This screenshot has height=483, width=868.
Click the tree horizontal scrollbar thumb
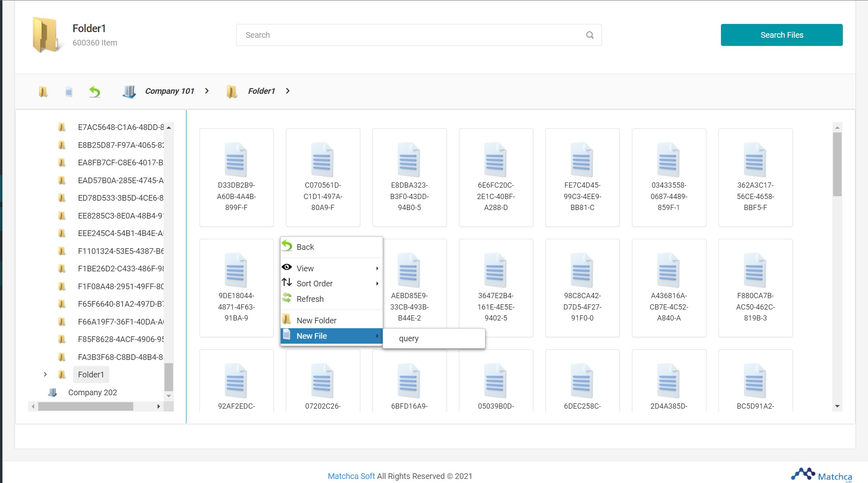pos(85,406)
